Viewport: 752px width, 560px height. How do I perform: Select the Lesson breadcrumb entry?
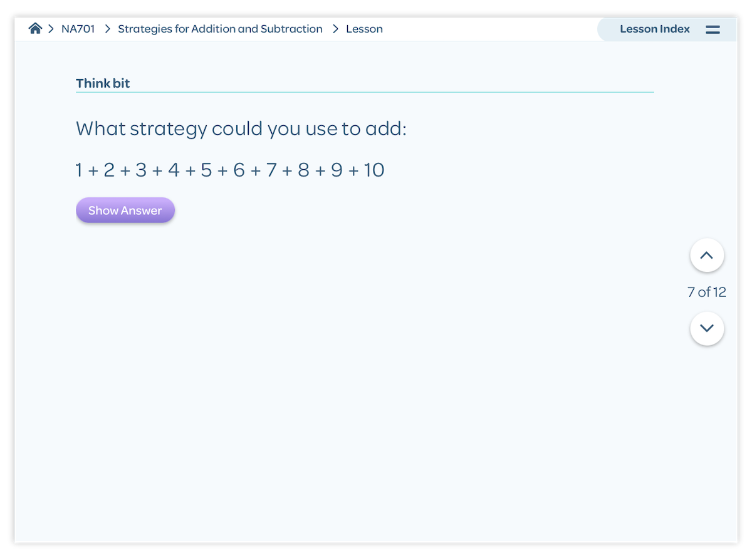tap(365, 28)
